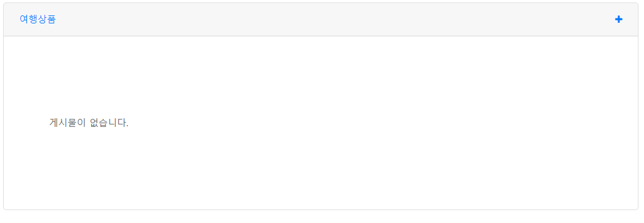Show all travel products via plus icon
Viewport: 644px width, 223px height.
click(618, 19)
